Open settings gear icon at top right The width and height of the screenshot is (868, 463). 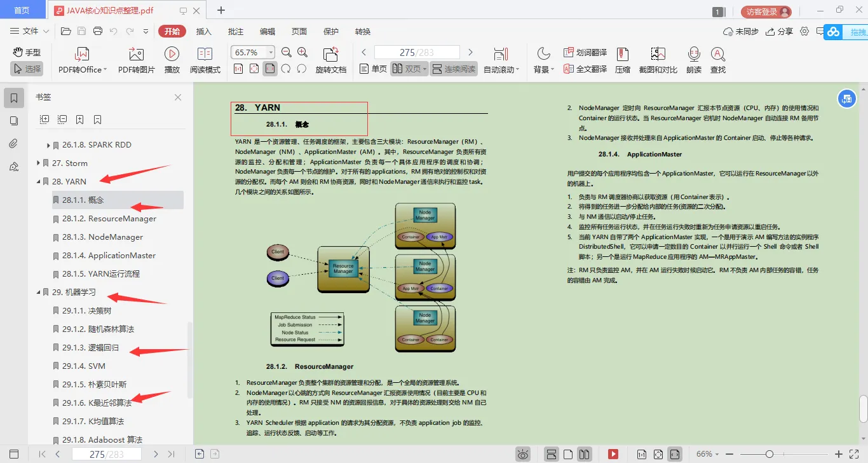(x=804, y=31)
